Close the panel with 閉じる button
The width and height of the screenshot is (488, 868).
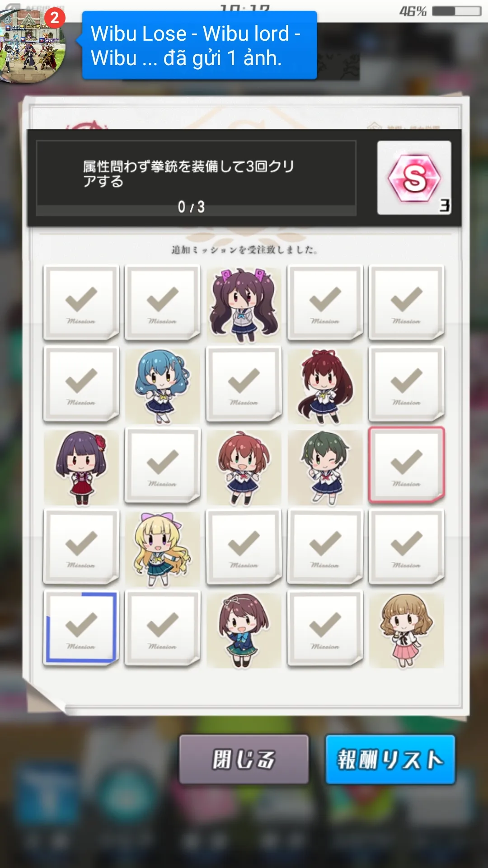tap(244, 759)
